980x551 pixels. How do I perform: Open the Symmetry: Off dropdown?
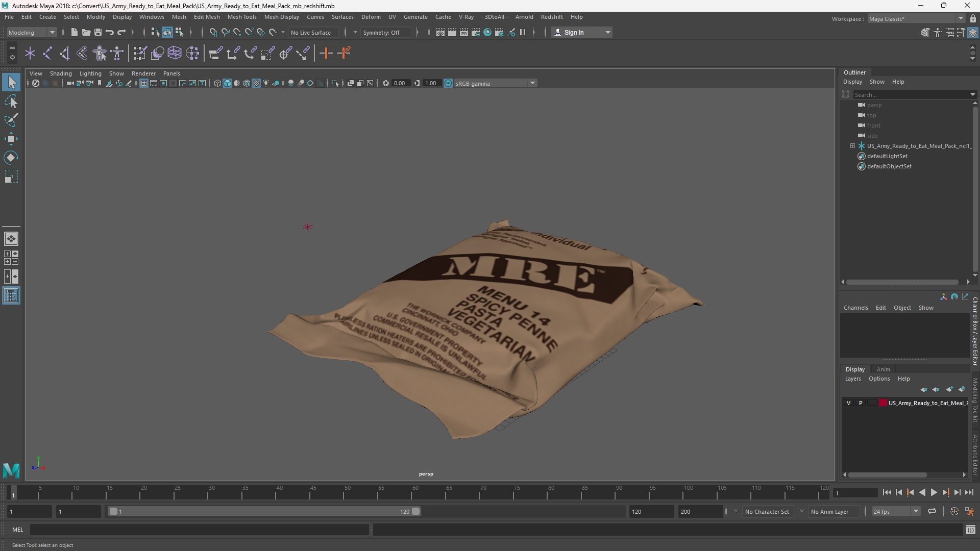click(x=387, y=33)
